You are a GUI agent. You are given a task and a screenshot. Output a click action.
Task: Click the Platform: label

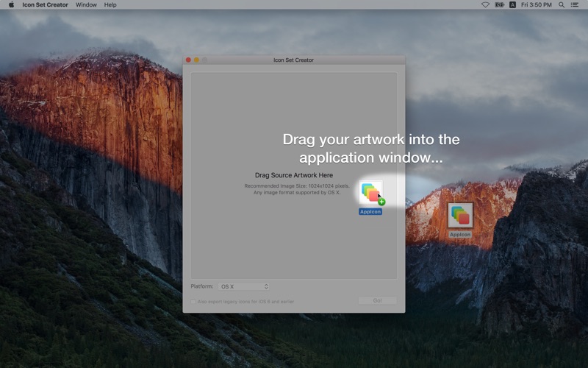(201, 286)
